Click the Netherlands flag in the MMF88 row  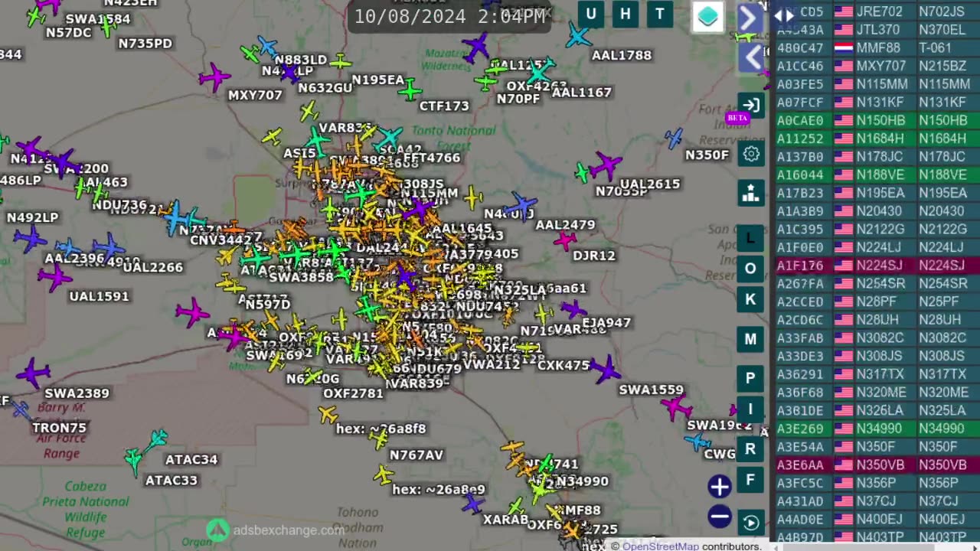click(x=844, y=48)
